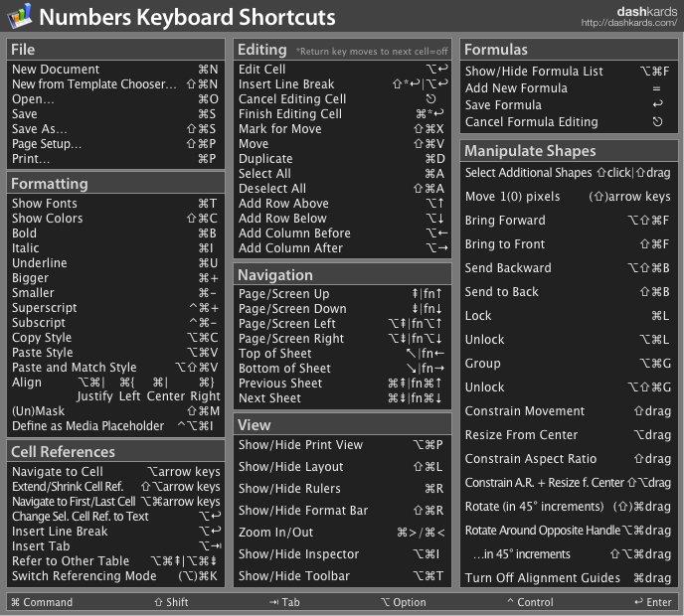The height and width of the screenshot is (616, 684).
Task: Click the Show/Hide Inspector row
Action: click(x=342, y=554)
